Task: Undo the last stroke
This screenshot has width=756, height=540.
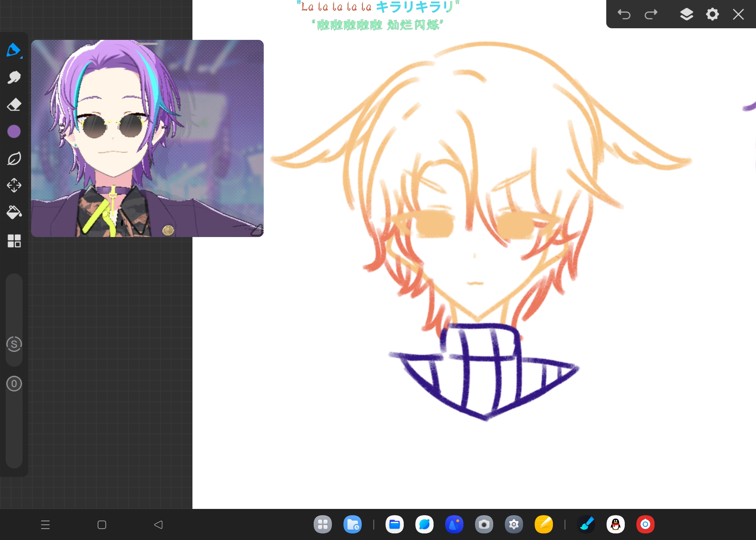Action: [624, 14]
